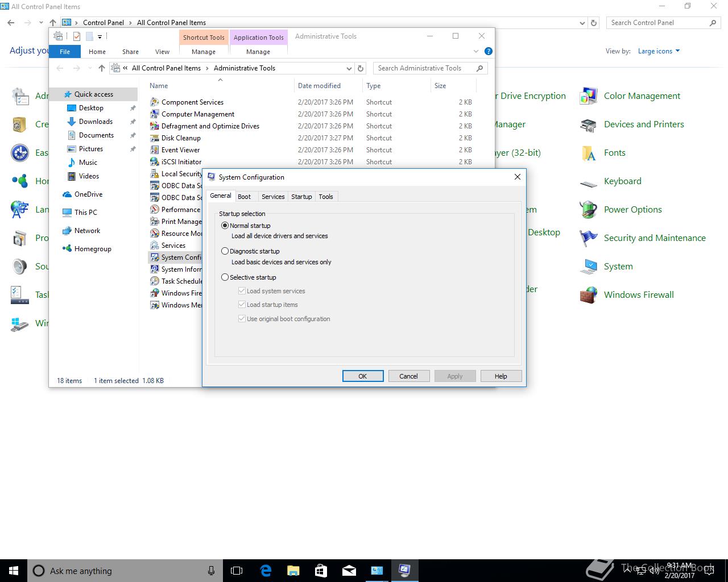Open Quick Access Toolbar customize dropdown
This screenshot has height=582, width=728.
tap(100, 36)
